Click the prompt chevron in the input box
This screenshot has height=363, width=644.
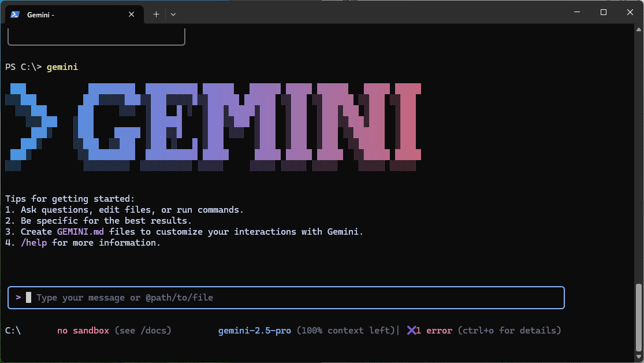point(18,297)
